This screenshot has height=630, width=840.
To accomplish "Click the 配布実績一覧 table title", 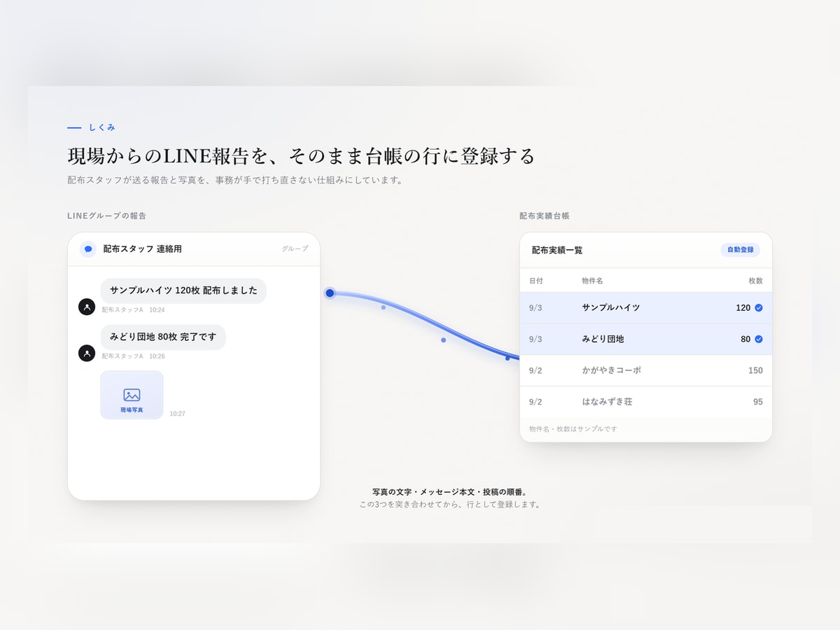I will click(x=557, y=250).
